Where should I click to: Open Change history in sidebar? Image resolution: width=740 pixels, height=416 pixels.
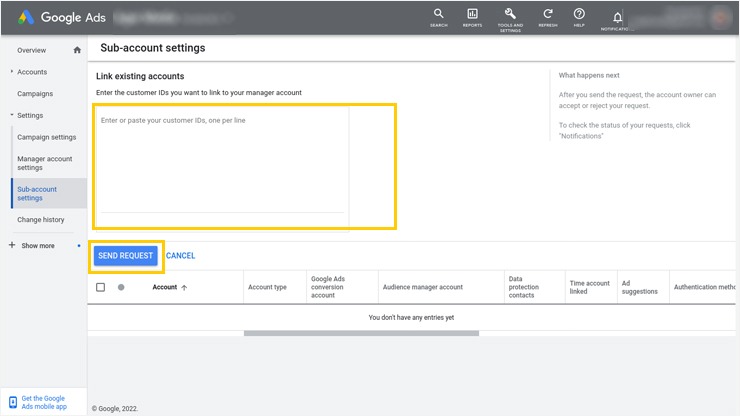coord(41,220)
